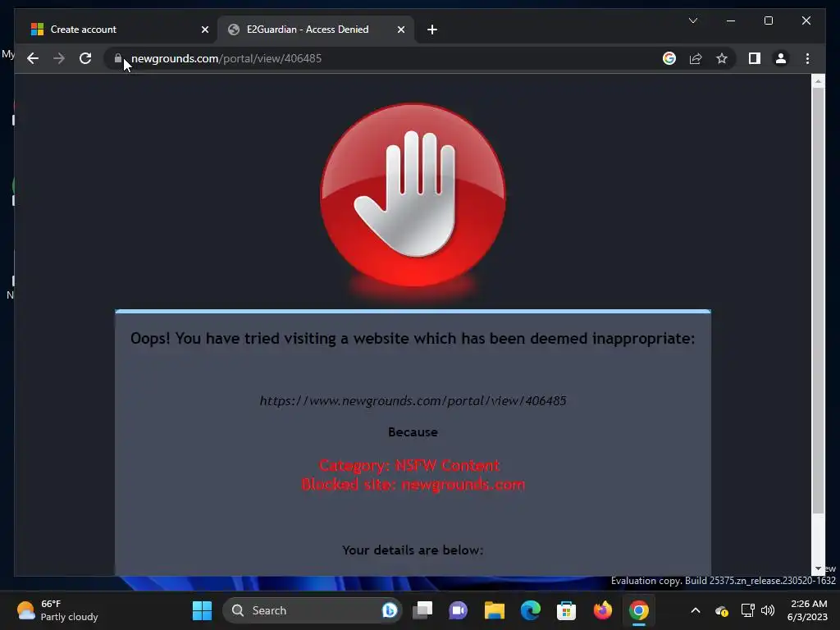Share this page using the share icon
Viewport: 840px width, 630px height.
pyautogui.click(x=696, y=58)
